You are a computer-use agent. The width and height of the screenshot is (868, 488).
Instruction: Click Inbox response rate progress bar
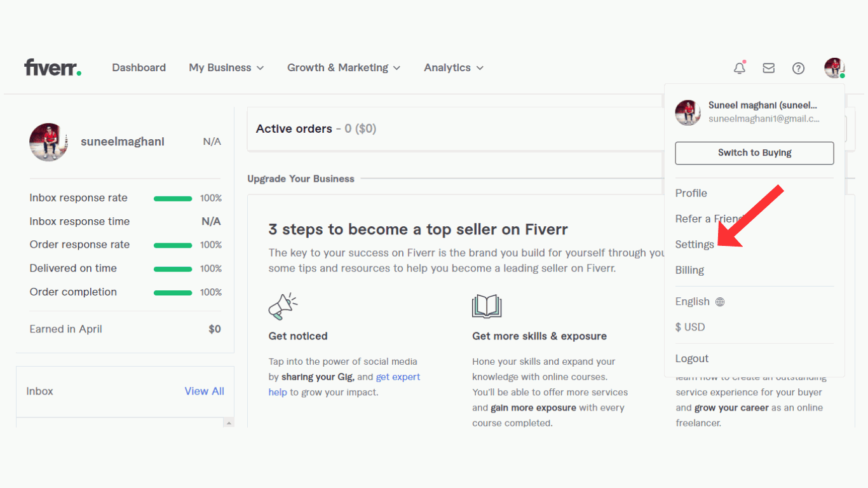click(173, 198)
